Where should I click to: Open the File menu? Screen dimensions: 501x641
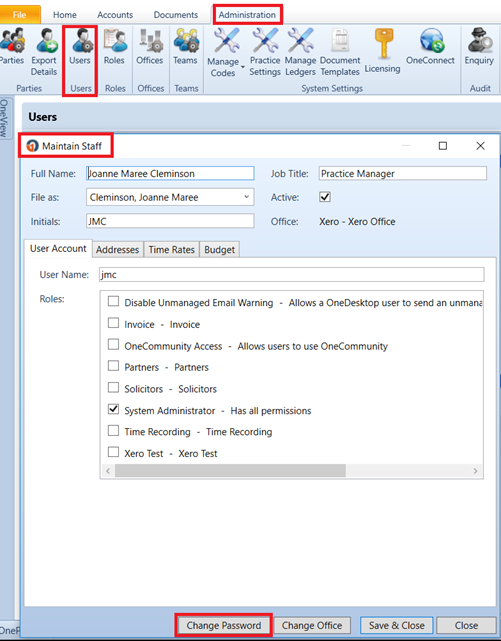(20, 15)
